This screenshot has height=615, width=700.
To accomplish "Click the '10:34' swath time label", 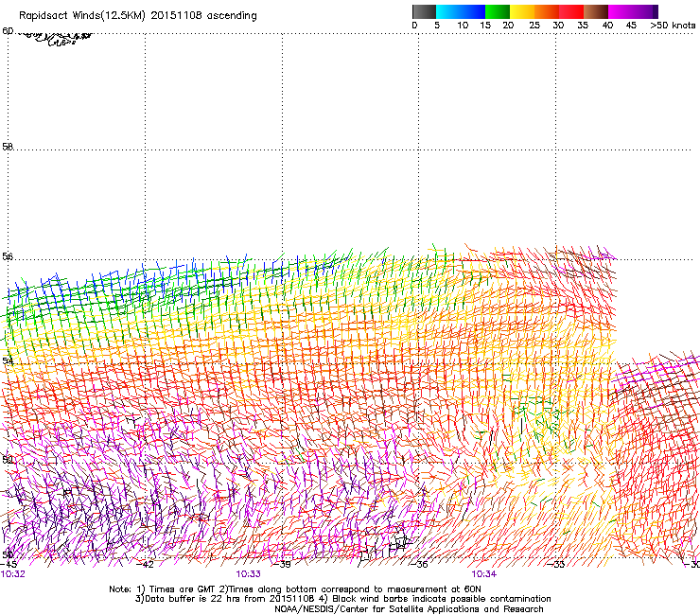I will point(484,574).
